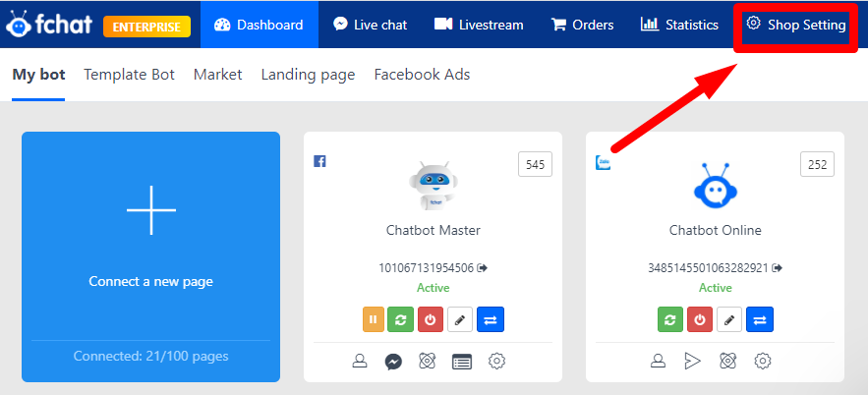Go to Livestream section
Screen dimensions: 868x395
pyautogui.click(x=479, y=25)
